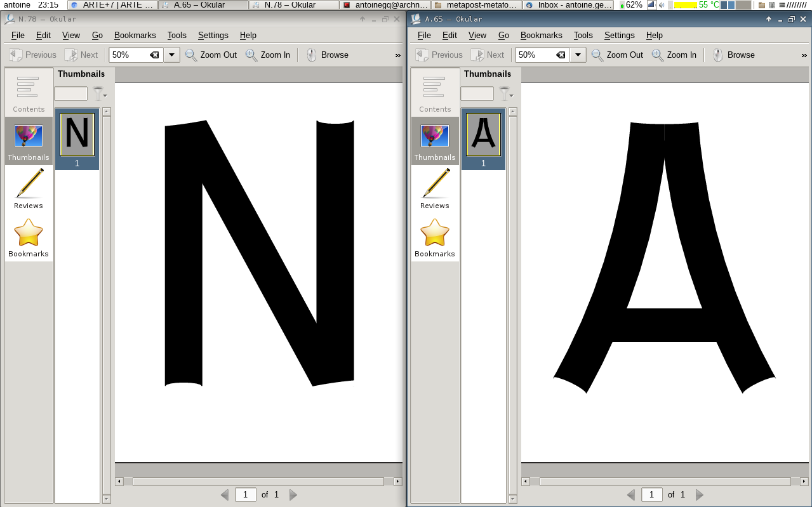812x507 pixels.
Task: Click Zoom In icon in N.78 window
Action: 252,55
